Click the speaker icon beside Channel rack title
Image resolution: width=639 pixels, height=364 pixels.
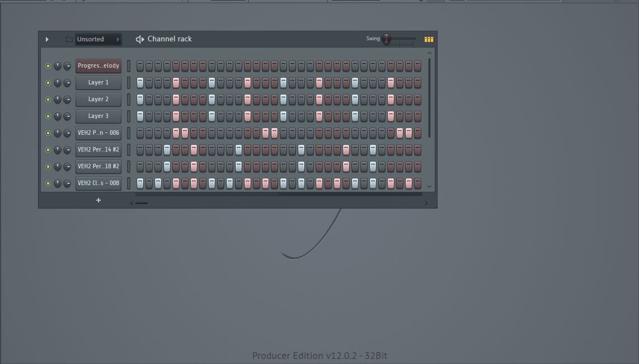click(140, 39)
